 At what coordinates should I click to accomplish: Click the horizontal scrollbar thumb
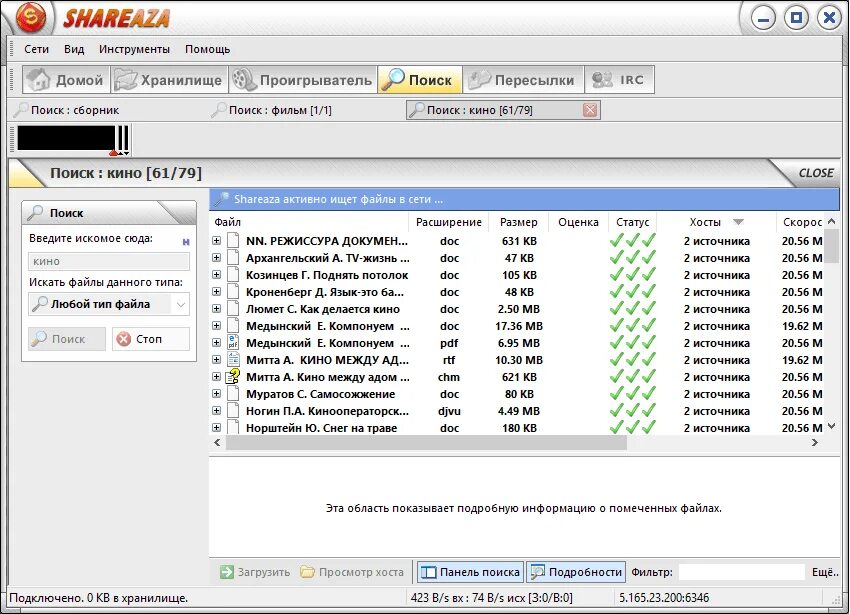point(426,443)
